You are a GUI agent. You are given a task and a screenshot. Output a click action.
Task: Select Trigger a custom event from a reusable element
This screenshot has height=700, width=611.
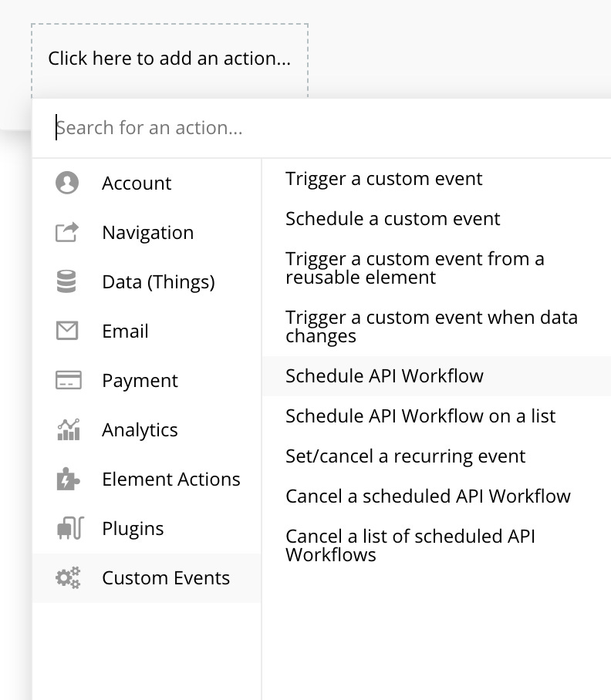pos(437,268)
